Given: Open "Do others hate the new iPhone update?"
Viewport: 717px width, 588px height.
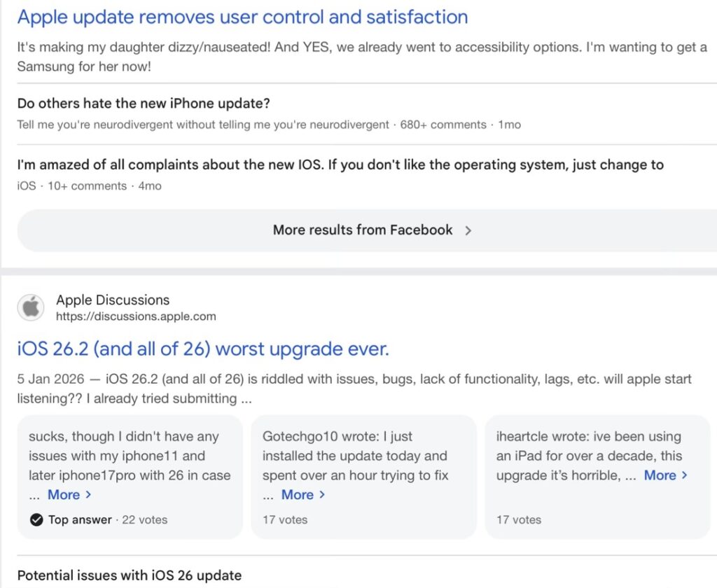Looking at the screenshot, I should click(x=144, y=104).
